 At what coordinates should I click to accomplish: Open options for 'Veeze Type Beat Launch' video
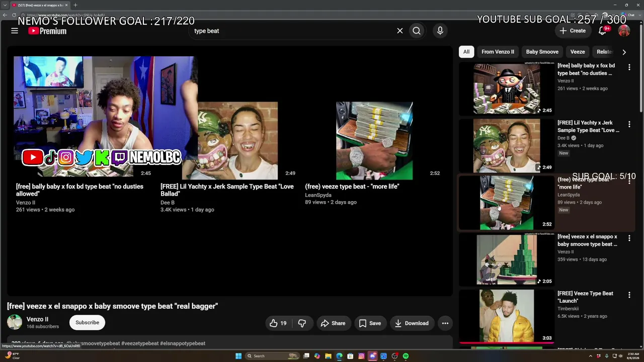(x=629, y=295)
